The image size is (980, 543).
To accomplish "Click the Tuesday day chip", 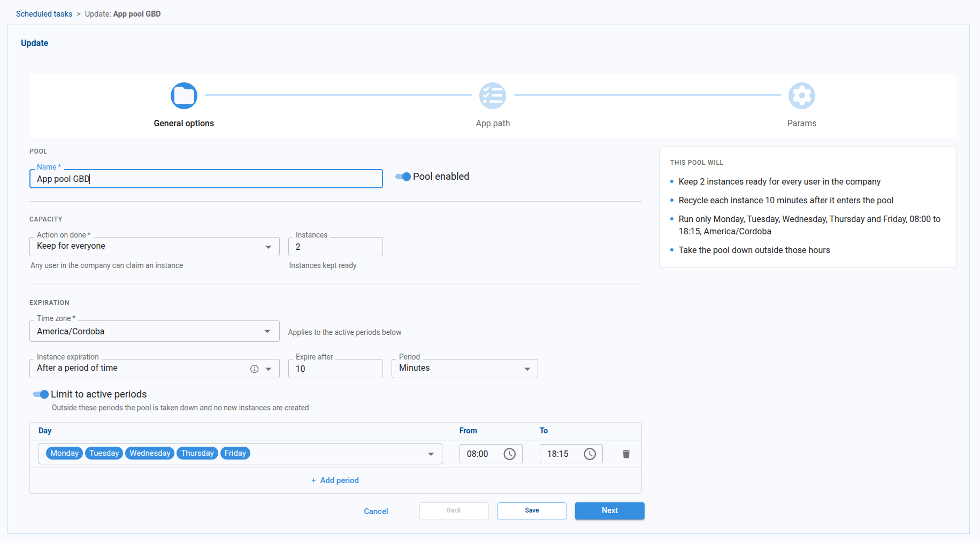I will (104, 453).
